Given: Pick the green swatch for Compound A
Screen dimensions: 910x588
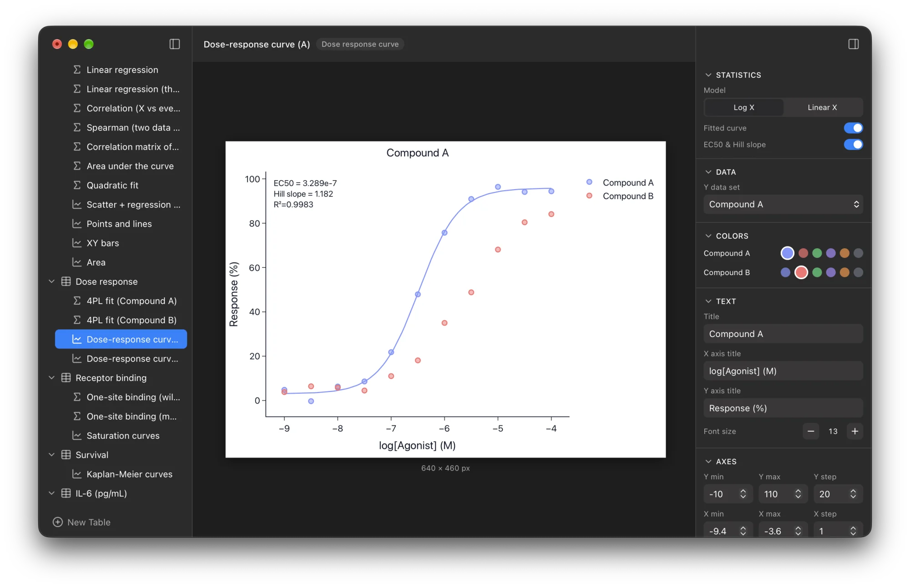Looking at the screenshot, I should pyautogui.click(x=817, y=253).
